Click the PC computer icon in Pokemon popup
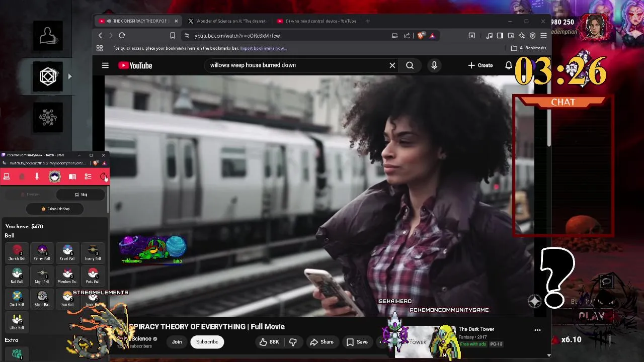 point(7,176)
